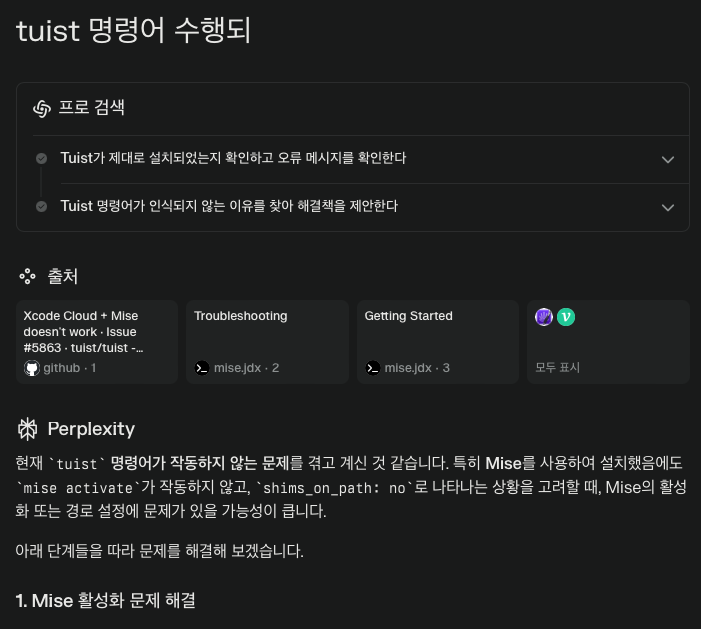701x629 pixels.
Task: Click the Pro Search swirl icon
Action: click(x=42, y=109)
